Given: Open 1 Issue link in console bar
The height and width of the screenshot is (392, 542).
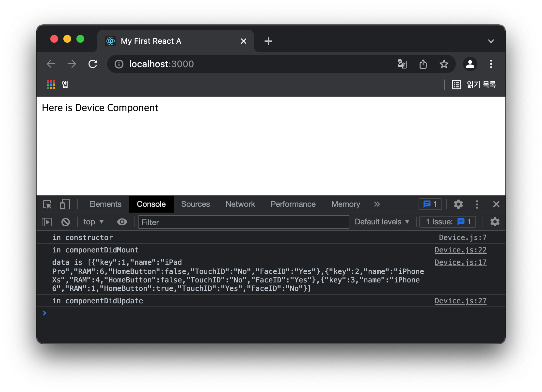Looking at the screenshot, I should tap(448, 222).
